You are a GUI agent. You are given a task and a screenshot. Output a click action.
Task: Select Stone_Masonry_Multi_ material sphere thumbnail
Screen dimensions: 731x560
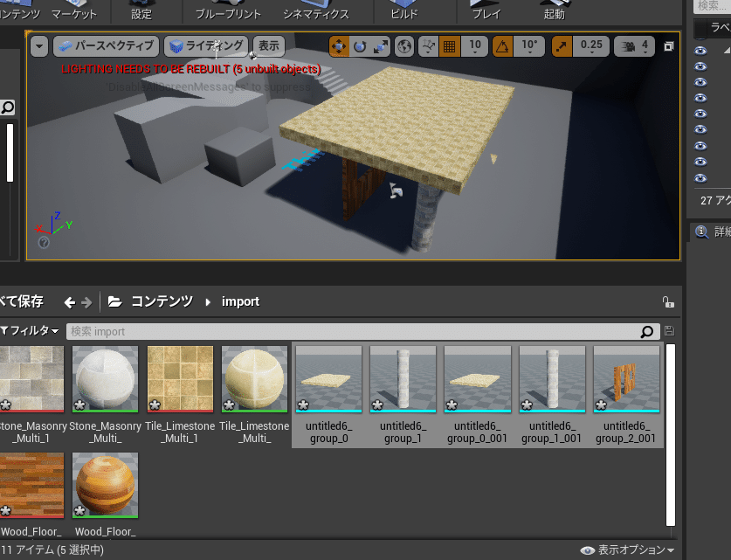(105, 378)
